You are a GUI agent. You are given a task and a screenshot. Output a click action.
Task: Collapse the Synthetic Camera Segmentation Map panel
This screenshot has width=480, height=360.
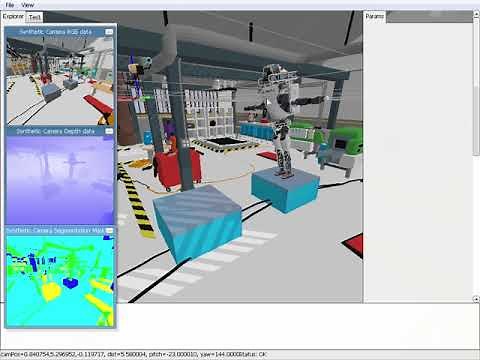[109, 230]
